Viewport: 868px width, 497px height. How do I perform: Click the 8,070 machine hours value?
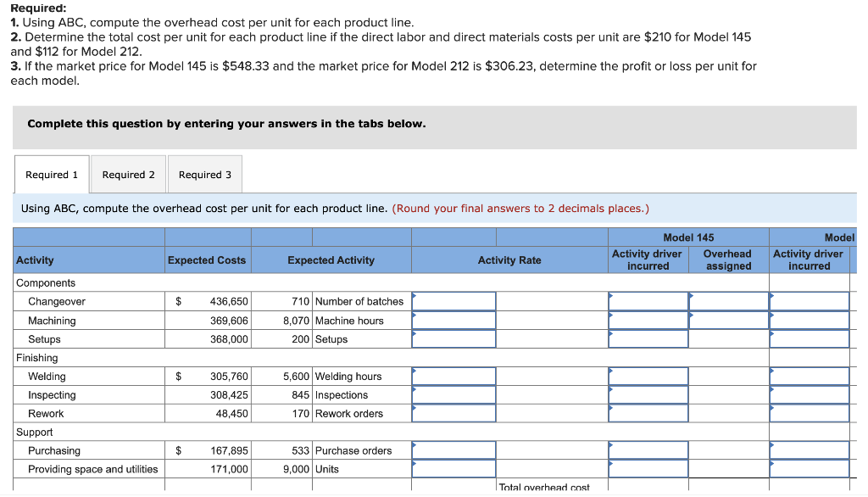[x=296, y=321]
